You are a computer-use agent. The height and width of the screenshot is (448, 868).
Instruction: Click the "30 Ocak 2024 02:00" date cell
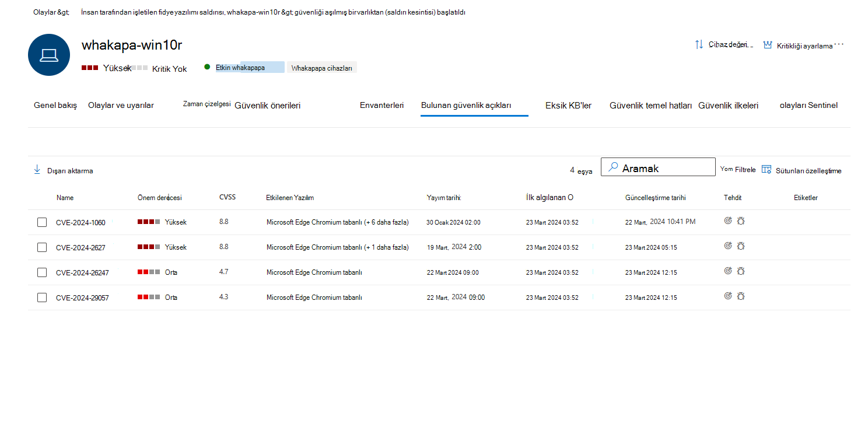(x=453, y=222)
